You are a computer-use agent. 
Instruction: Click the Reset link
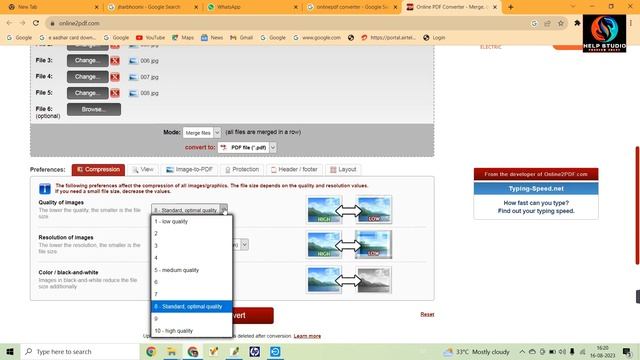click(x=427, y=314)
